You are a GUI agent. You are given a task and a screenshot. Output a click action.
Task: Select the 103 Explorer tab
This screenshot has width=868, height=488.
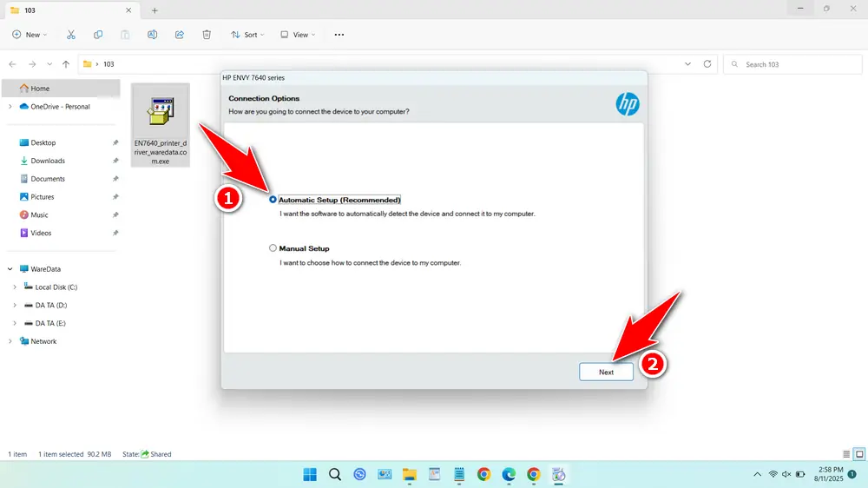[71, 10]
